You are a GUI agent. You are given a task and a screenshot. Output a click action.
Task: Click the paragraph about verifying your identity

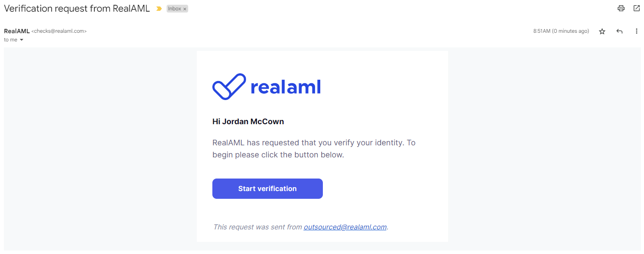click(314, 148)
